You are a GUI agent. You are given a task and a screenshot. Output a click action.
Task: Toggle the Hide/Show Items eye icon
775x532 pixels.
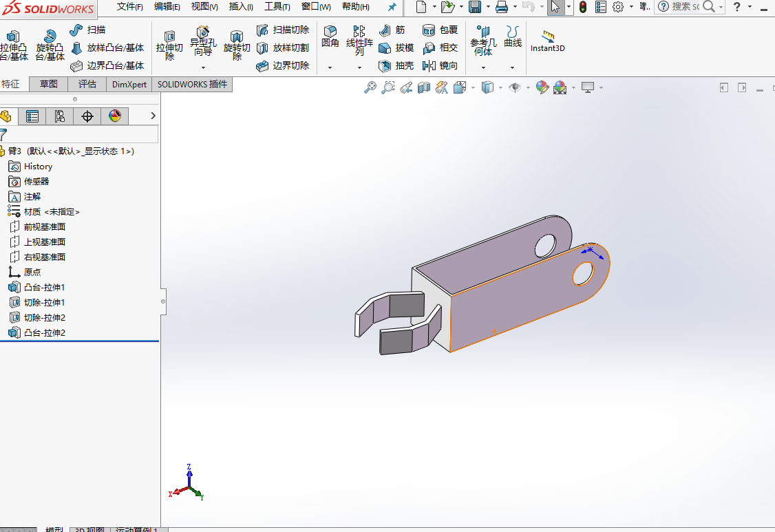(x=515, y=88)
